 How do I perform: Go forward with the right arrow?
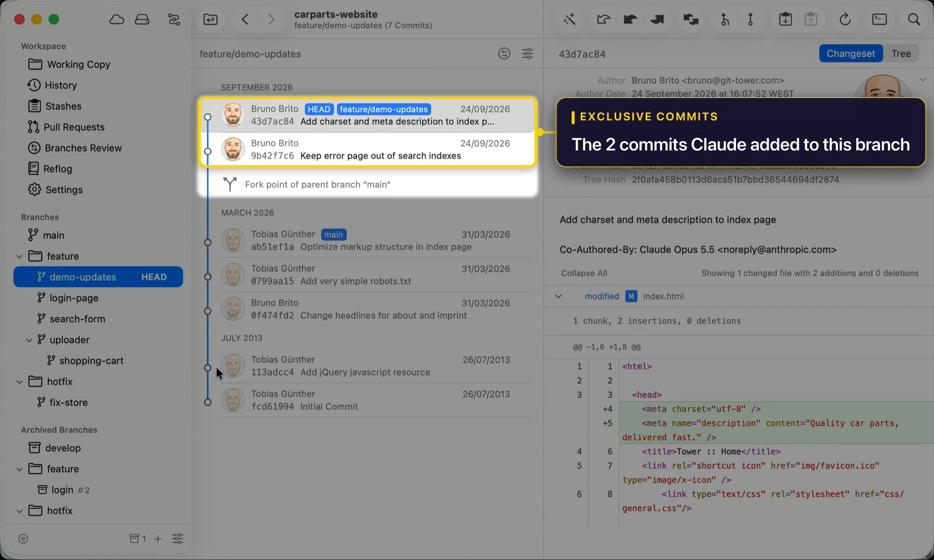(x=271, y=20)
